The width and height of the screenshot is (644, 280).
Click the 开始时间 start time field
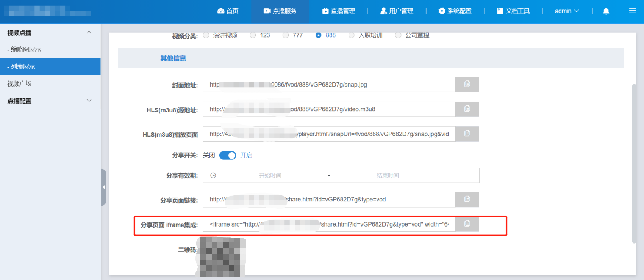pos(270,175)
